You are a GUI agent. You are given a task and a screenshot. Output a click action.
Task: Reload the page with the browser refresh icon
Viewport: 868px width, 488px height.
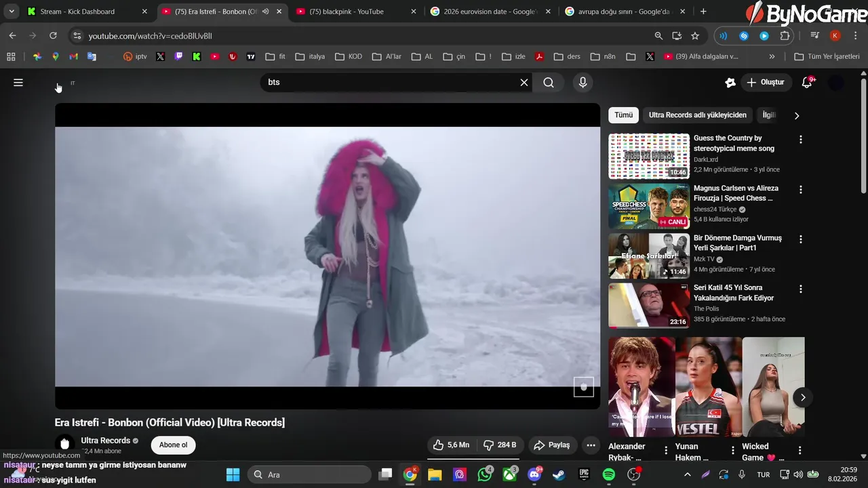[53, 35]
